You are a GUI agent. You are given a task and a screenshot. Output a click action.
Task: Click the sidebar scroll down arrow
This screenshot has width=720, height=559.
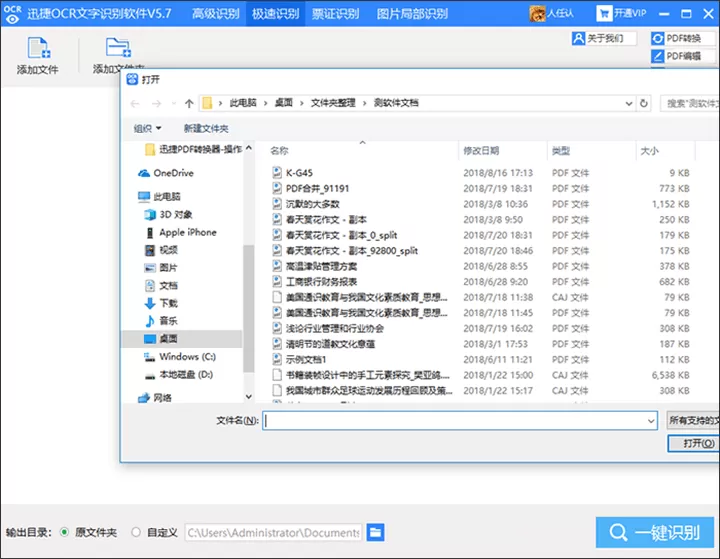(x=248, y=397)
